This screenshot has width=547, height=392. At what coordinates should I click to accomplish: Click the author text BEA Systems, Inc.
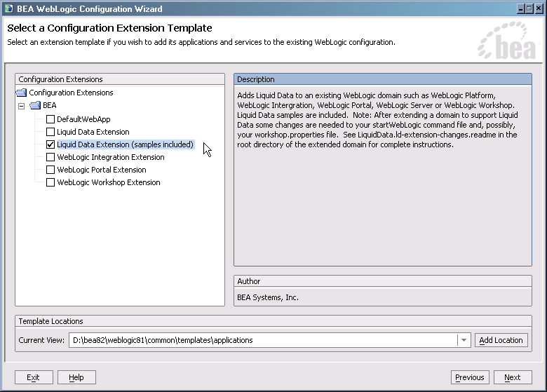coord(268,297)
